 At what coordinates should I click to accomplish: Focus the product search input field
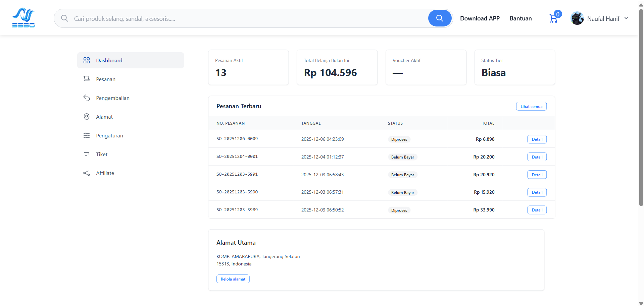pos(248,18)
